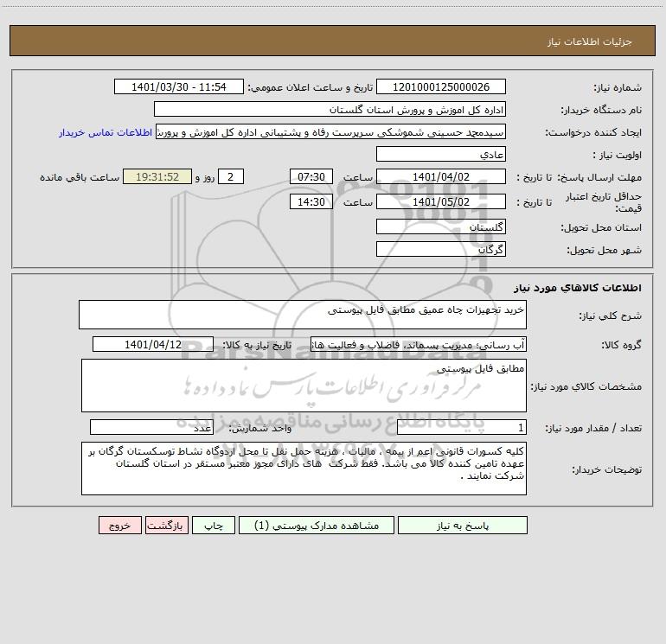
Task: Click the remaining days field showing 2
Action: (231, 177)
